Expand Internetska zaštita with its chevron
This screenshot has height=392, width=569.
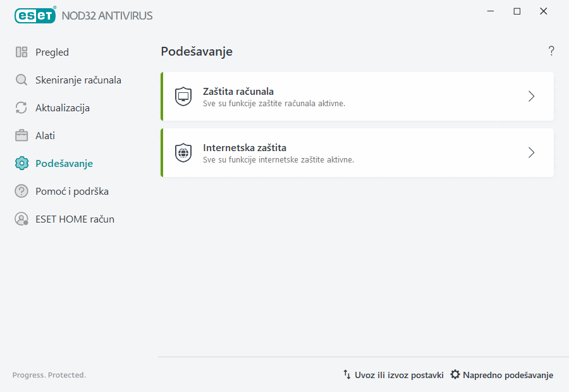tap(531, 152)
